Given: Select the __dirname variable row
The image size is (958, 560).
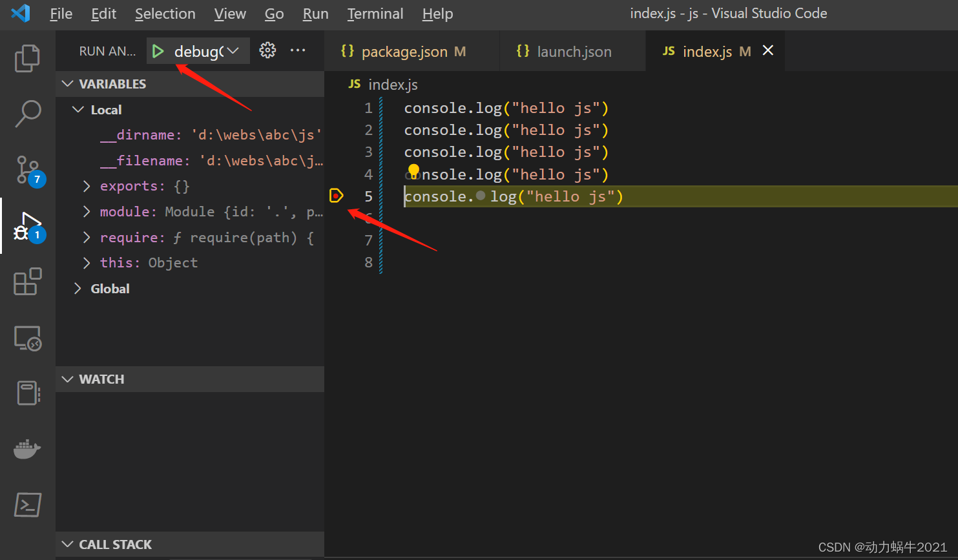Looking at the screenshot, I should point(190,135).
